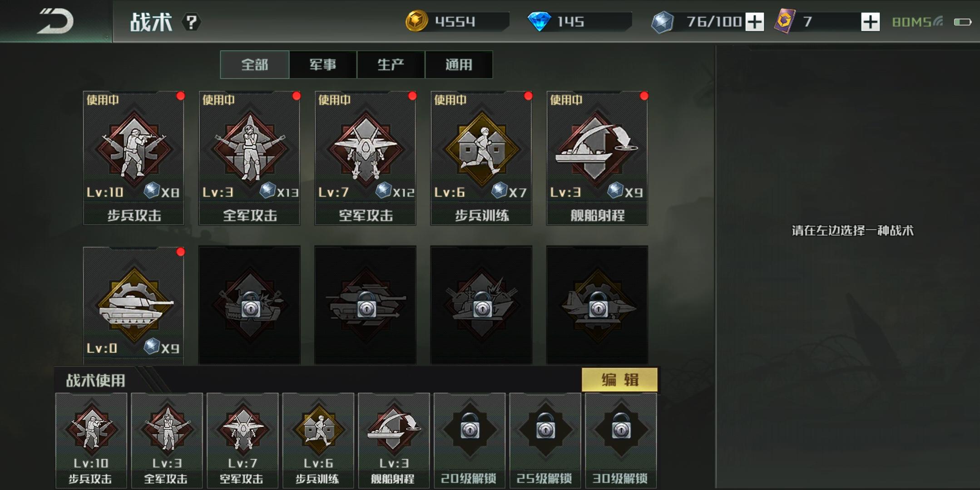
Task: Click the 编辑 button
Action: [619, 379]
